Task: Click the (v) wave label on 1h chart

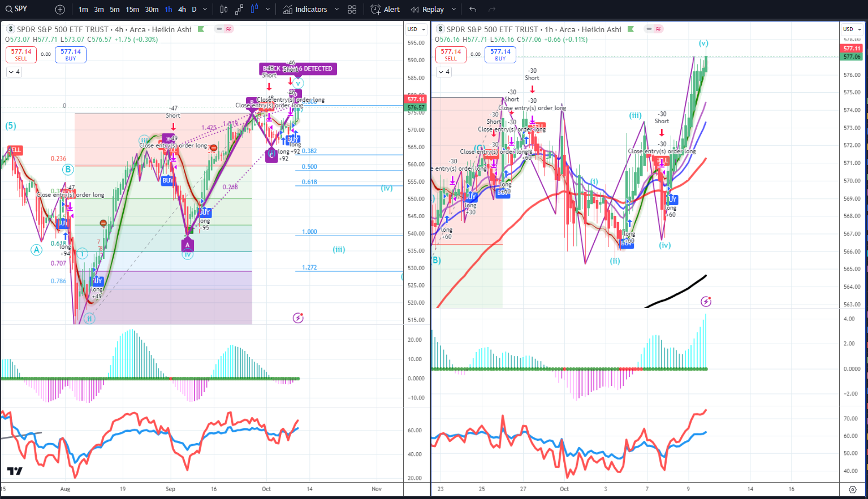Action: 703,43
